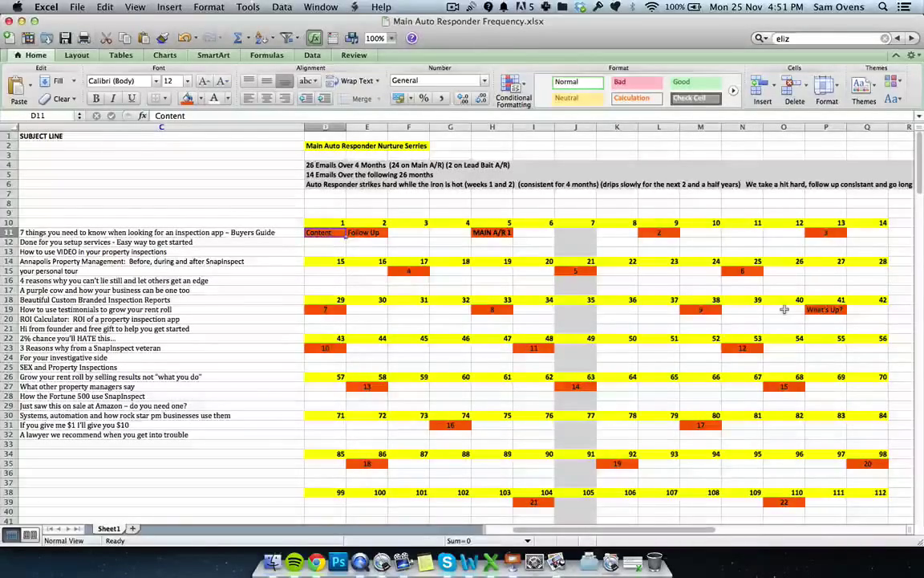Click the font color A swatch
The height and width of the screenshot is (578, 924).
(x=214, y=99)
